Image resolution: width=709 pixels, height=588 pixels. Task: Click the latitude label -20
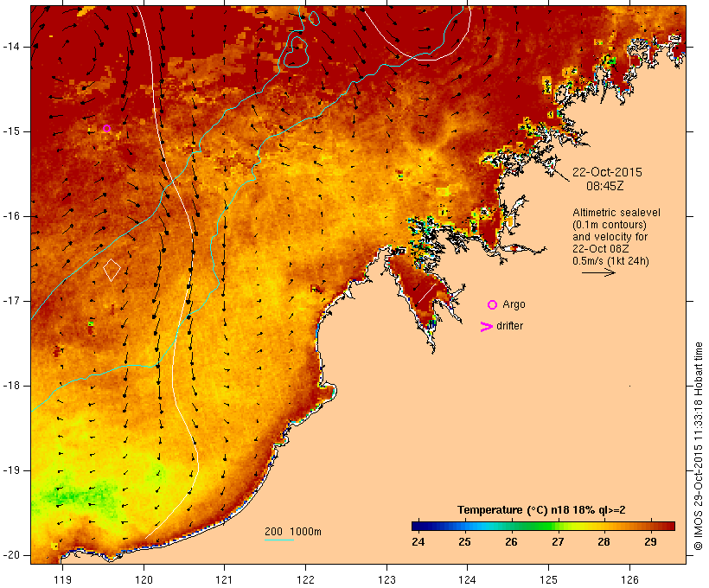pyautogui.click(x=11, y=555)
